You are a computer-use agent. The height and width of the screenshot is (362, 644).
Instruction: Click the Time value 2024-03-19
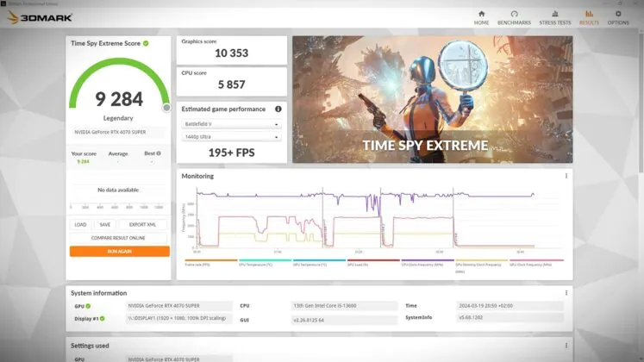click(510, 306)
